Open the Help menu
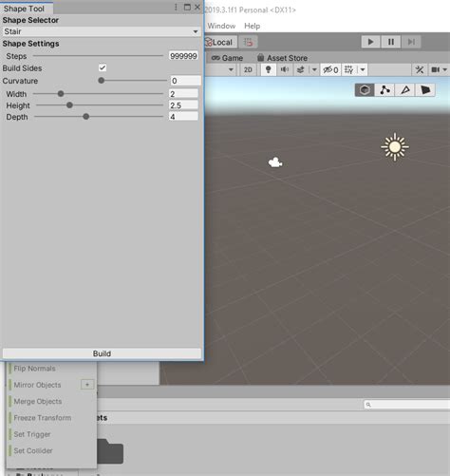450x476 pixels. click(253, 26)
